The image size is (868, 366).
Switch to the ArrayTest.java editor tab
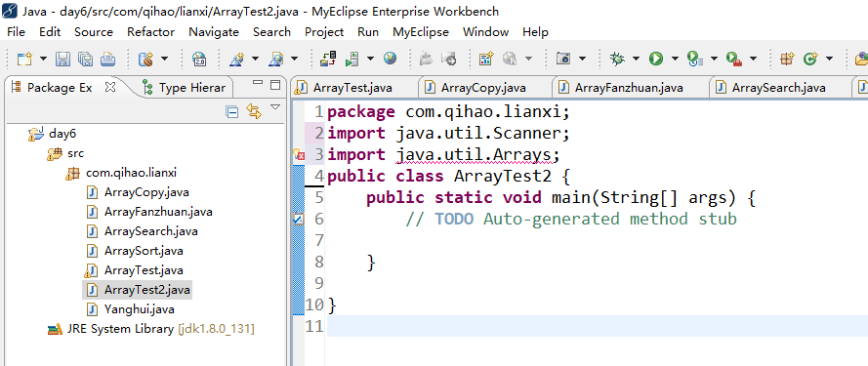click(352, 88)
